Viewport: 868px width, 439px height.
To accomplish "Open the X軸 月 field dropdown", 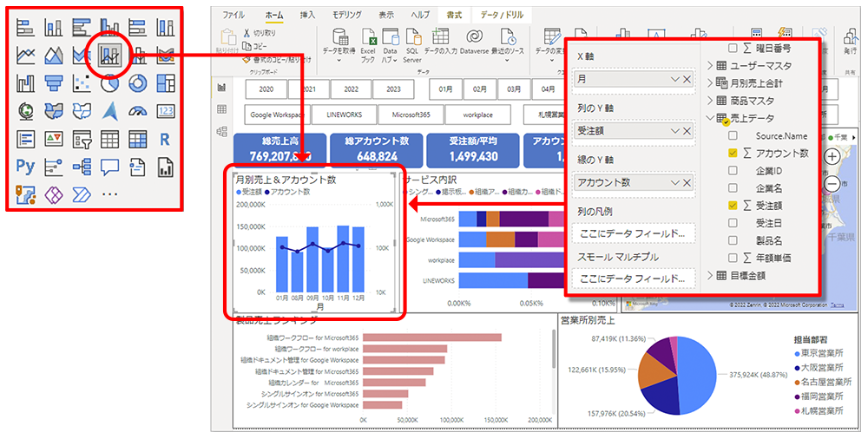I will tap(674, 80).
